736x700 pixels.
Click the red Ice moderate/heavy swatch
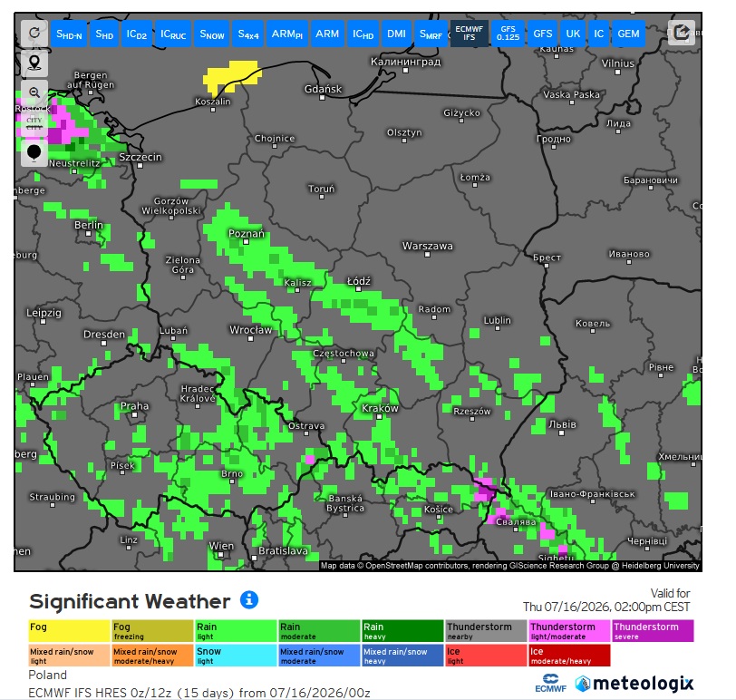[569, 656]
